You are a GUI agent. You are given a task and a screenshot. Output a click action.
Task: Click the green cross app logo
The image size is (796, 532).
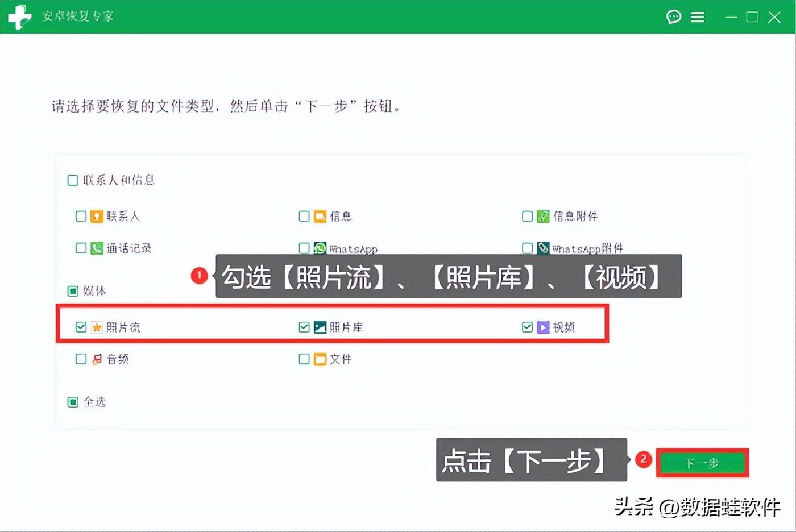click(20, 16)
